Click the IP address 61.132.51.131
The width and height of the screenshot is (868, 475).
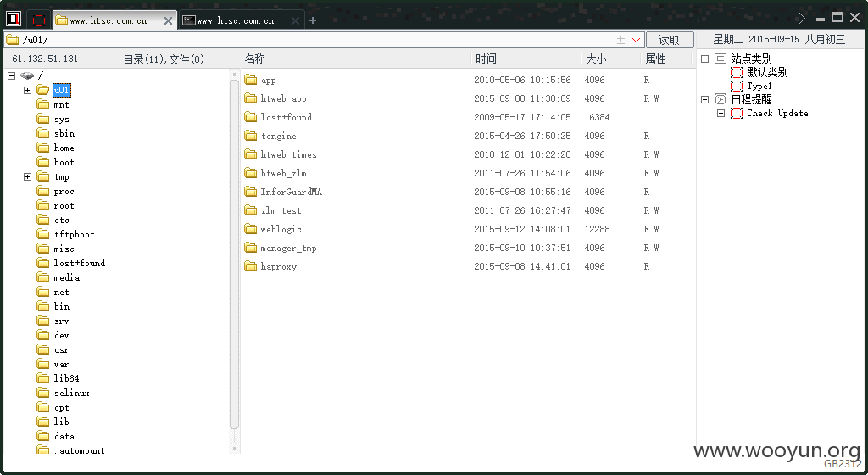[x=45, y=59]
